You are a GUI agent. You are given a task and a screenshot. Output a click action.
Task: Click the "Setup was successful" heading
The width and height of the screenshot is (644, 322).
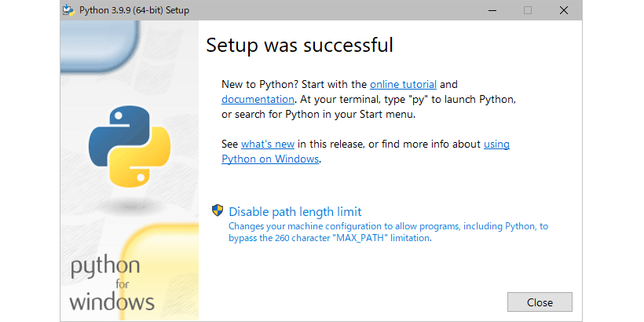tap(299, 46)
